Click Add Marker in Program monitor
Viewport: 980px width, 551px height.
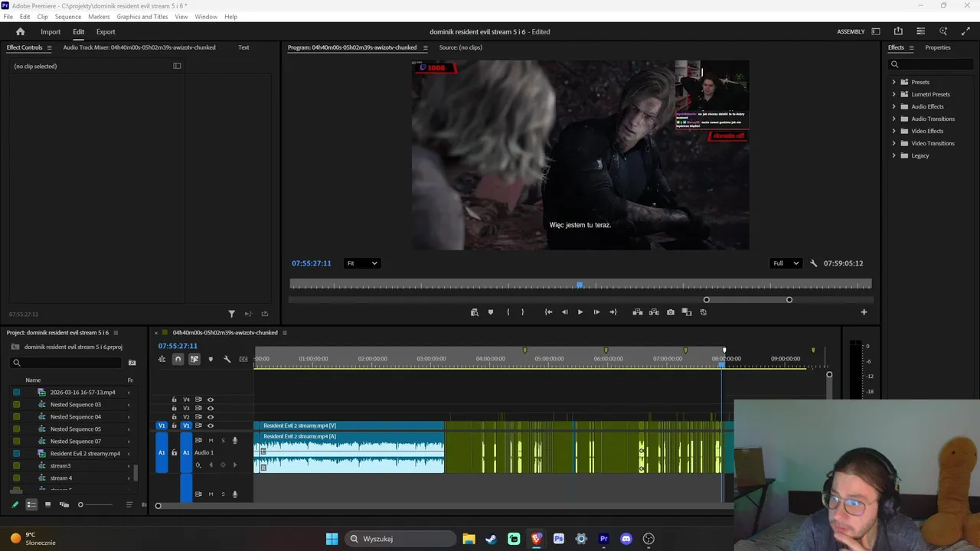pyautogui.click(x=491, y=312)
